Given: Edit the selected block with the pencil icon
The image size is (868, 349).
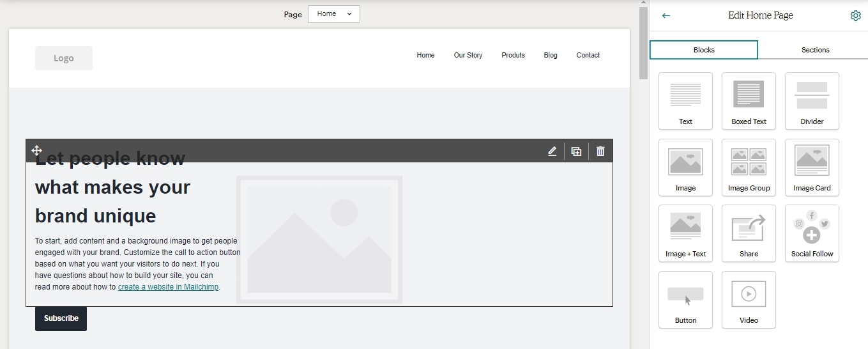Looking at the screenshot, I should 552,151.
